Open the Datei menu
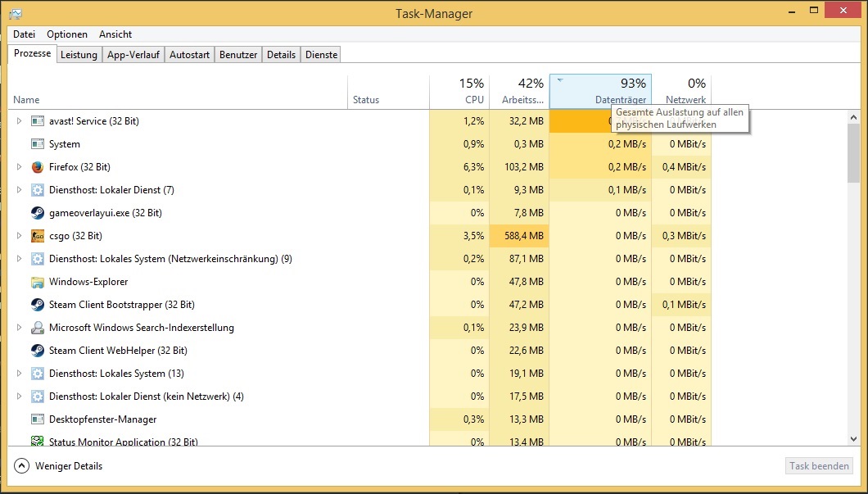This screenshot has height=494, width=868. click(x=25, y=34)
